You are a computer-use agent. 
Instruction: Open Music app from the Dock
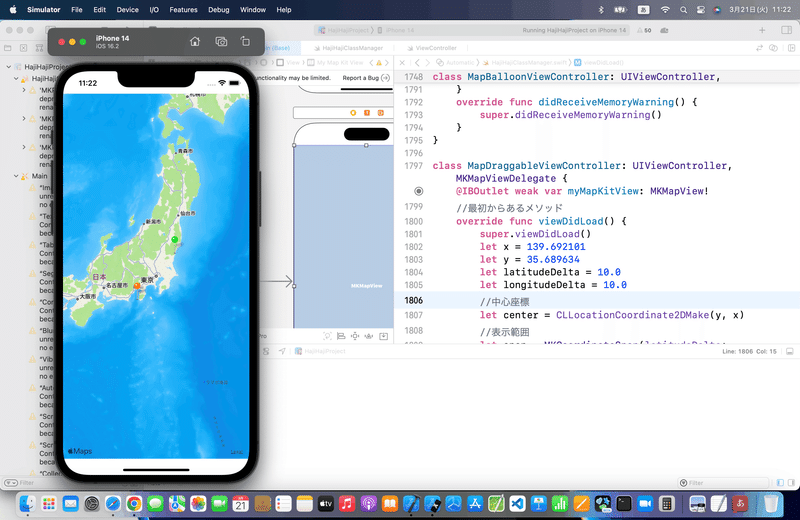click(x=347, y=504)
